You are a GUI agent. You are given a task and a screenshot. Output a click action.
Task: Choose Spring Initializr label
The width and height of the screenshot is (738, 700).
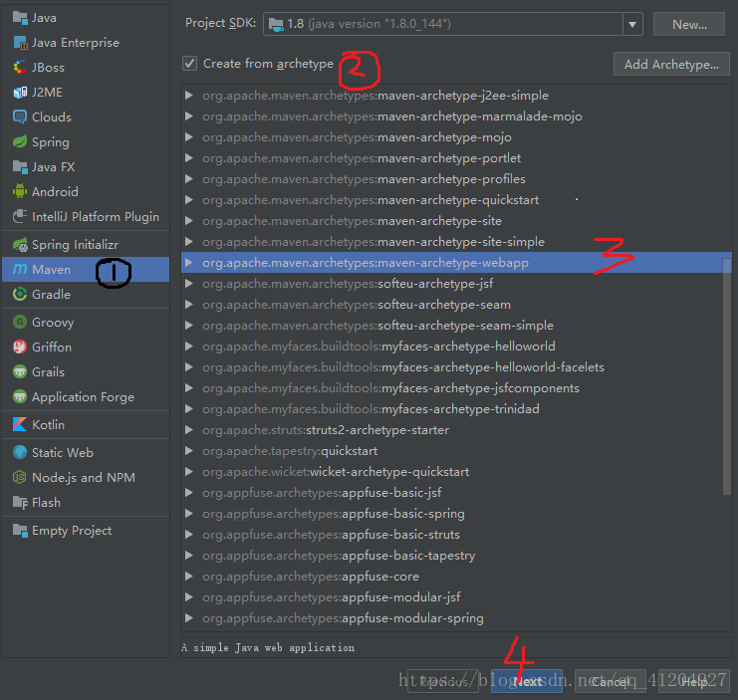pyautogui.click(x=76, y=245)
